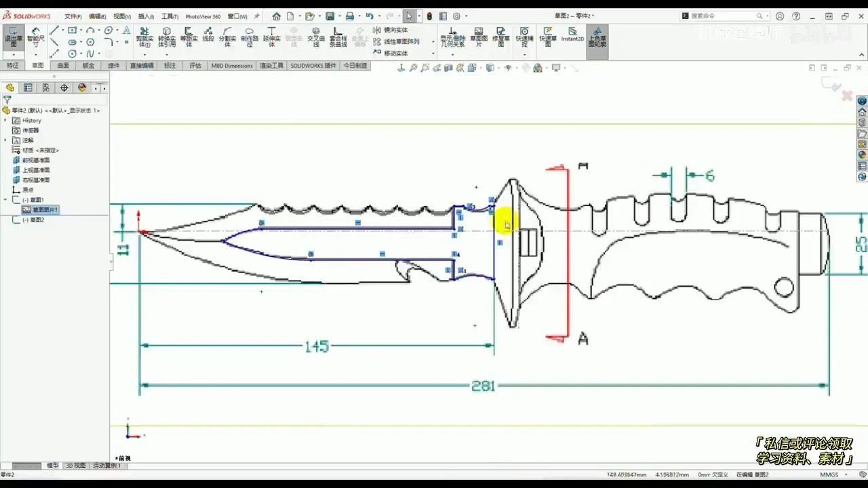Click Rapid Sketch (快速草图) tool
This screenshot has width=868, height=488.
coord(547,37)
